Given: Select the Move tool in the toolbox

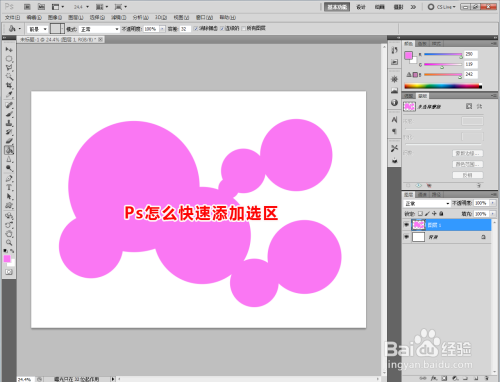Looking at the screenshot, I should point(9,49).
